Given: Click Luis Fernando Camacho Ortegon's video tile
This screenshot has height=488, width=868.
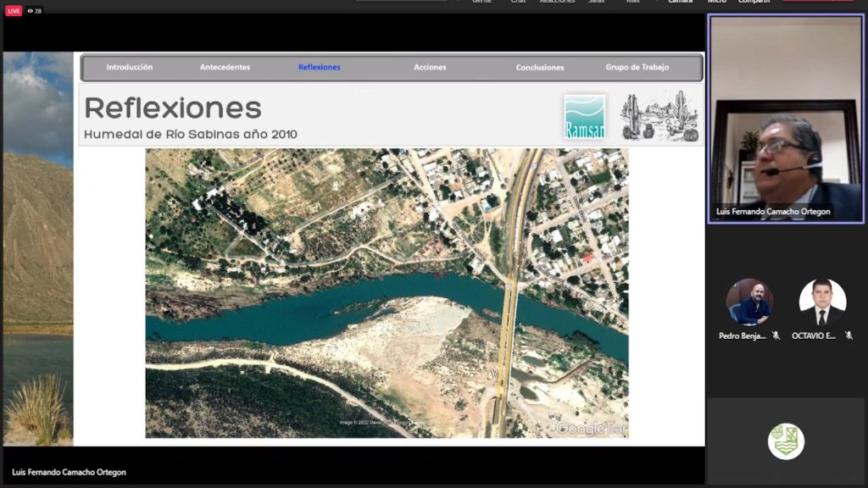Looking at the screenshot, I should [x=785, y=119].
